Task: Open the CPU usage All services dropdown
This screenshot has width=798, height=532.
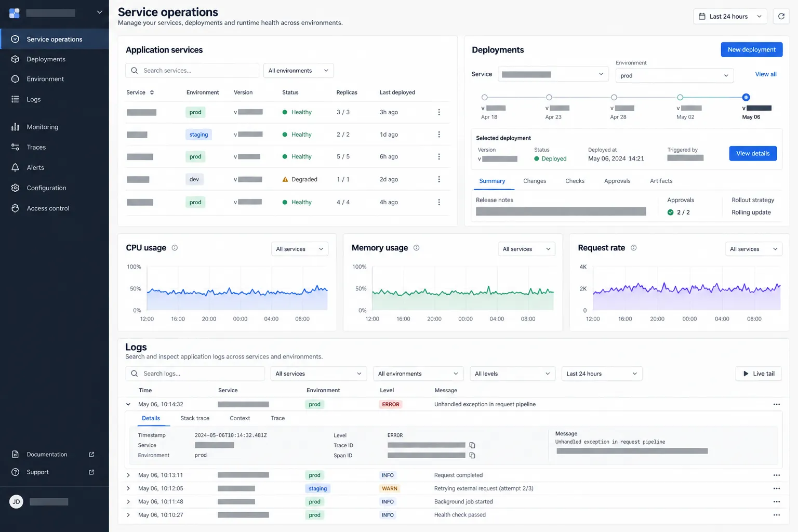Action: pos(300,249)
